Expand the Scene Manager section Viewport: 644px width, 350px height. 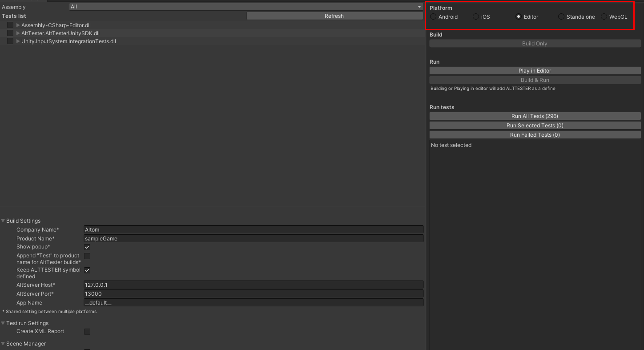pyautogui.click(x=3, y=343)
